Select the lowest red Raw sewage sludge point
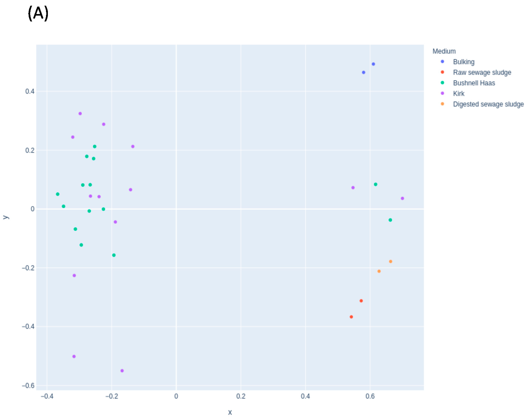The width and height of the screenshot is (527, 420). [x=351, y=317]
